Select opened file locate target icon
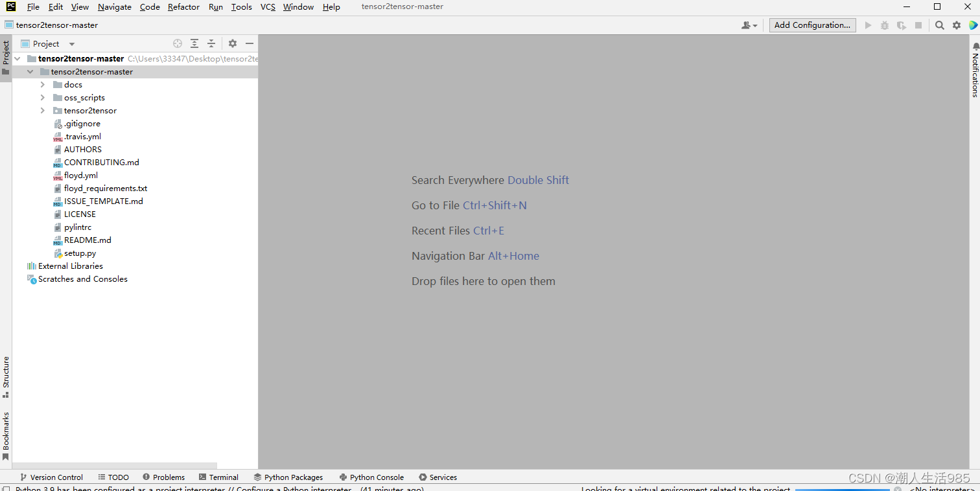The image size is (980, 491). (x=178, y=43)
